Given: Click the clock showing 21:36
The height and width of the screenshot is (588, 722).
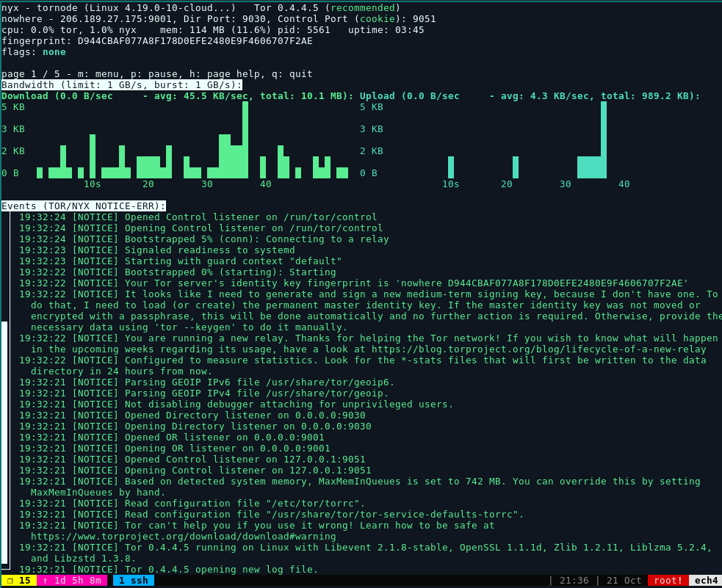Looking at the screenshot, I should pyautogui.click(x=574, y=581).
